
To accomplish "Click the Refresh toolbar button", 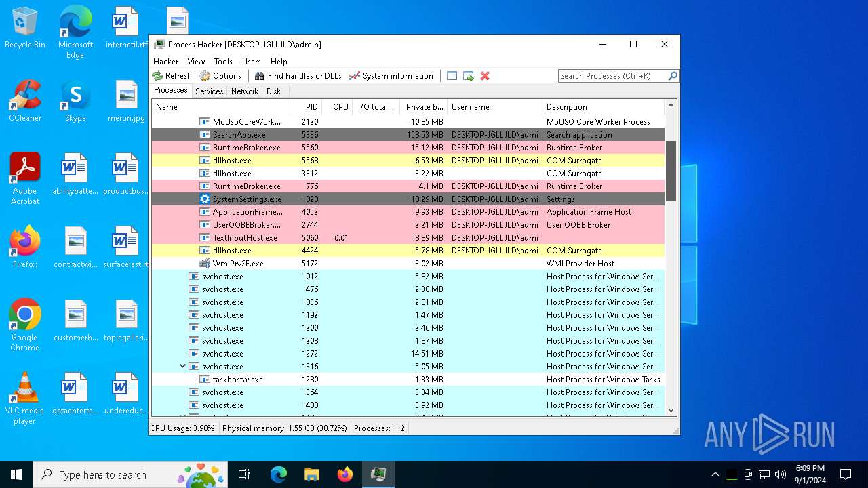I will click(172, 76).
